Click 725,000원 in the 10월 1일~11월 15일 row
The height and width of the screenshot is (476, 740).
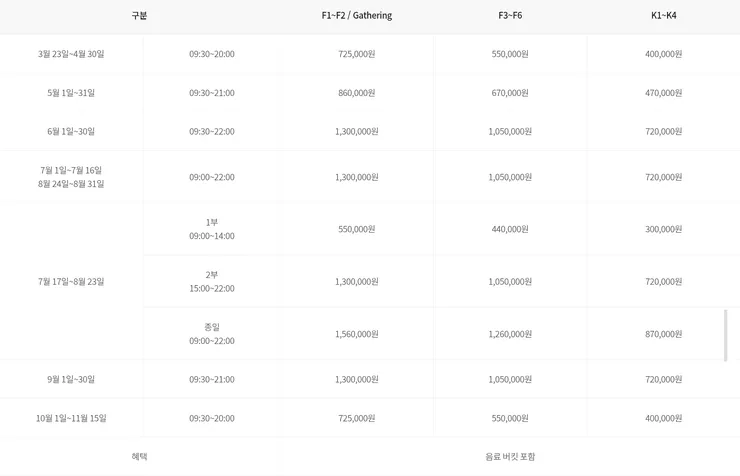click(x=357, y=418)
